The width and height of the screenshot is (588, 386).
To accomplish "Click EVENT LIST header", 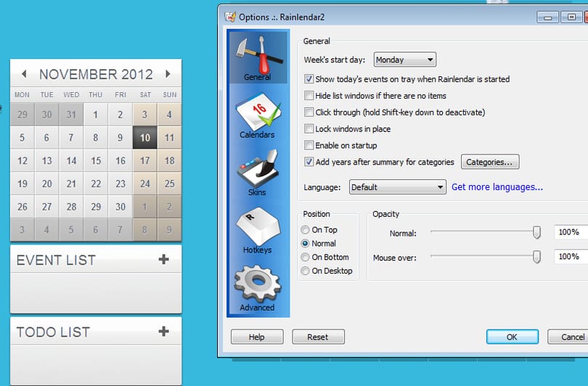I will point(56,260).
